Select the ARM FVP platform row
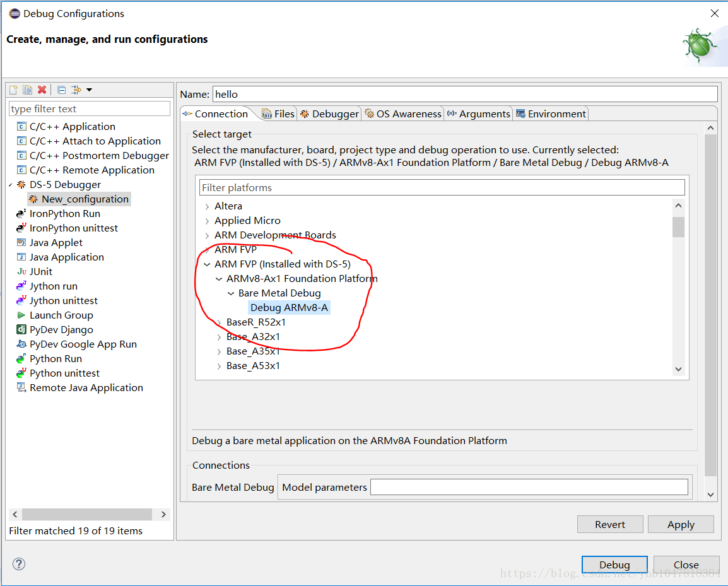The image size is (728, 586). click(x=235, y=249)
